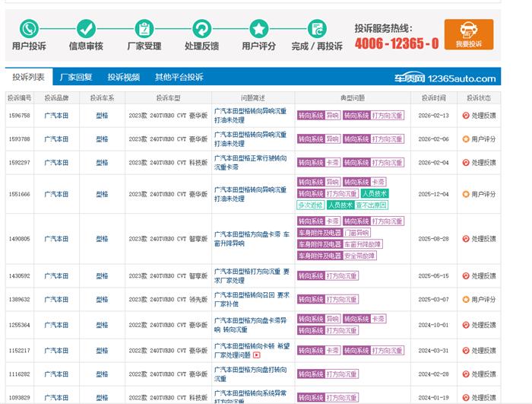The width and height of the screenshot is (532, 404).
Task: Click 用户评分 status icon in row 1551666
Action: tap(466, 194)
